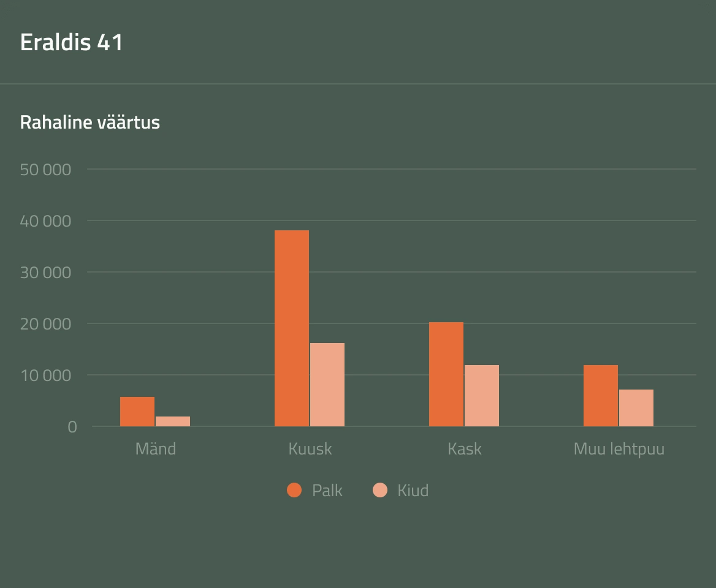Click the 20 000 y-axis label
This screenshot has height=588, width=716.
tap(46, 324)
